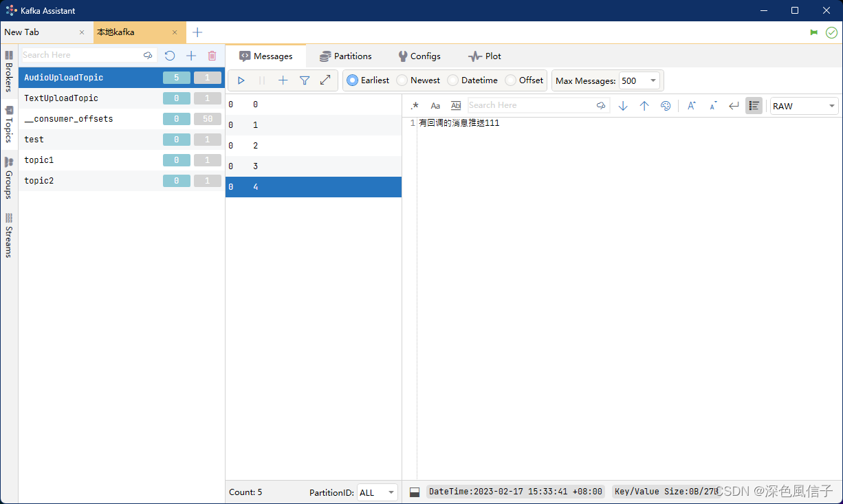This screenshot has height=504, width=843.
Task: Expand the messages panel with arrow icon
Action: pyautogui.click(x=325, y=80)
